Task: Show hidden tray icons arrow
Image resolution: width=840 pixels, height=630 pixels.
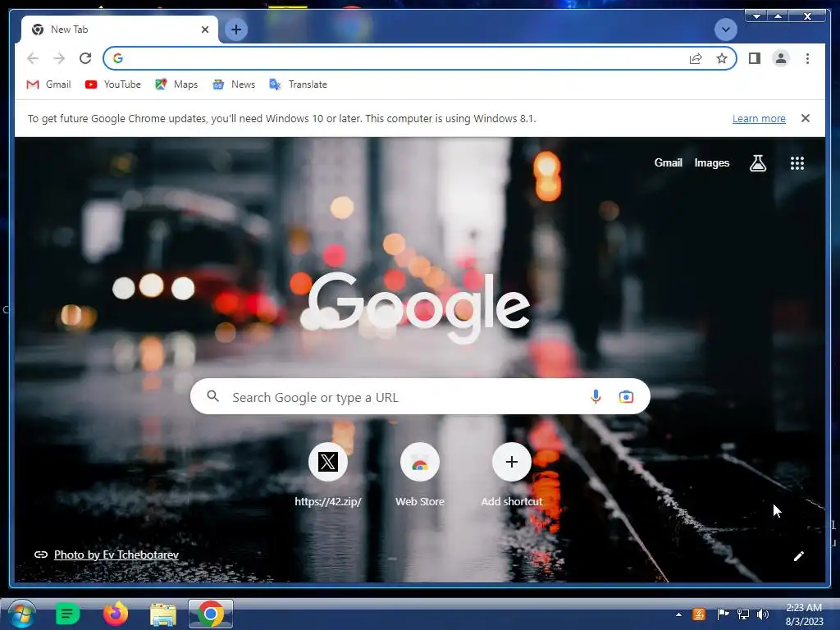Action: pos(678,614)
